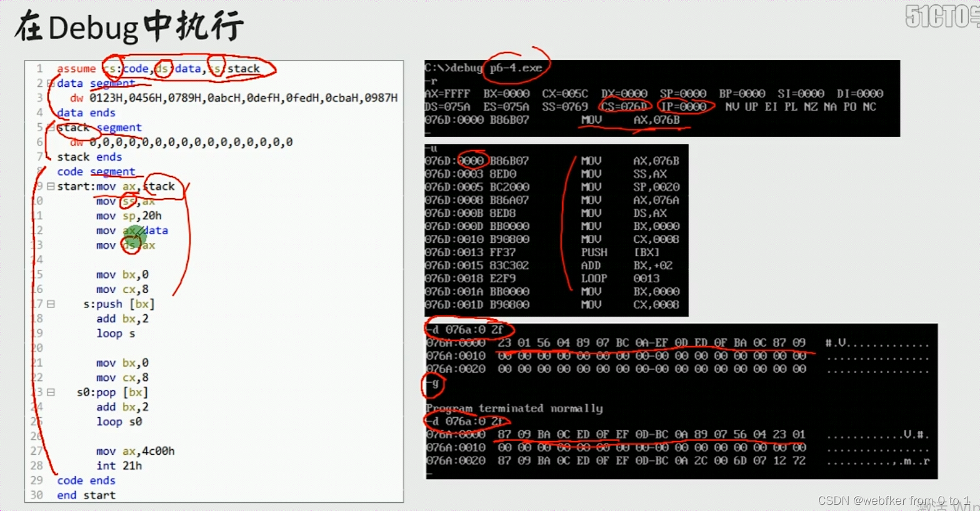Click the 'int 21h' line
Screen dimensions: 980x511
point(119,466)
